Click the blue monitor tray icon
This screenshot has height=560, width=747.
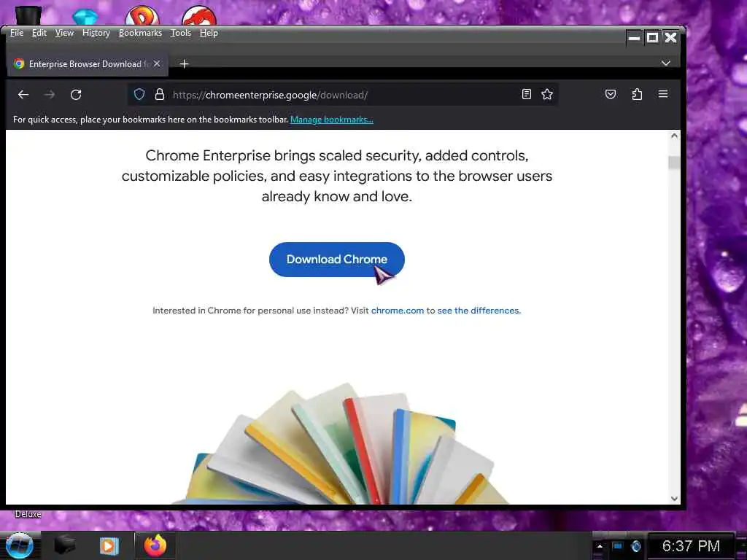coord(617,545)
